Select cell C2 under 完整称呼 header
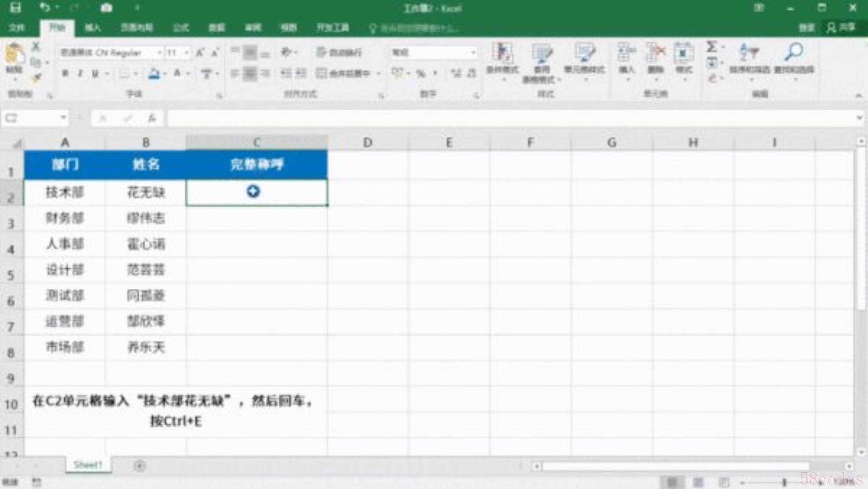This screenshot has height=489, width=868. point(257,193)
